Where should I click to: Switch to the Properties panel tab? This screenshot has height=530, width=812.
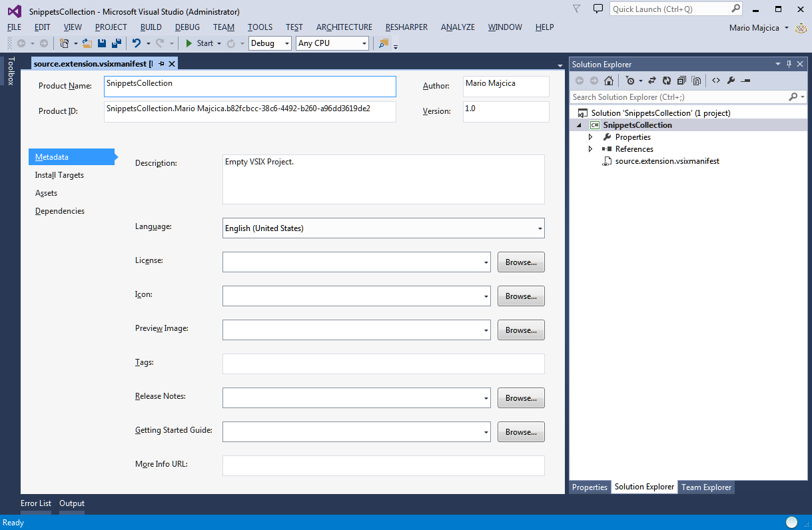[x=590, y=487]
